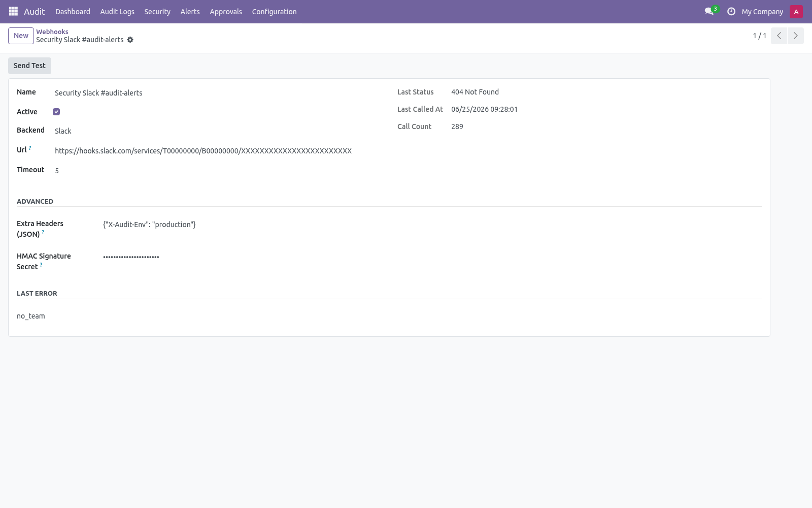The image size is (812, 508).
Task: Click the New button
Action: pyautogui.click(x=21, y=36)
